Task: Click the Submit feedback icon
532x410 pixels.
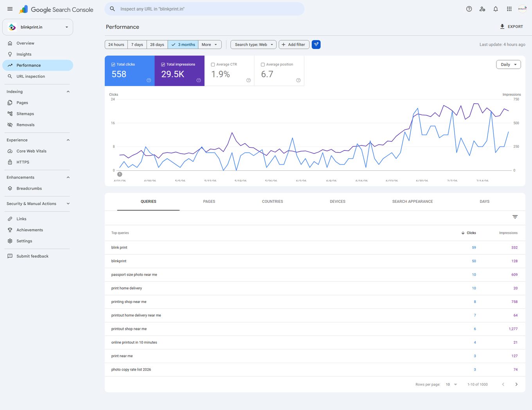Action: [x=10, y=256]
